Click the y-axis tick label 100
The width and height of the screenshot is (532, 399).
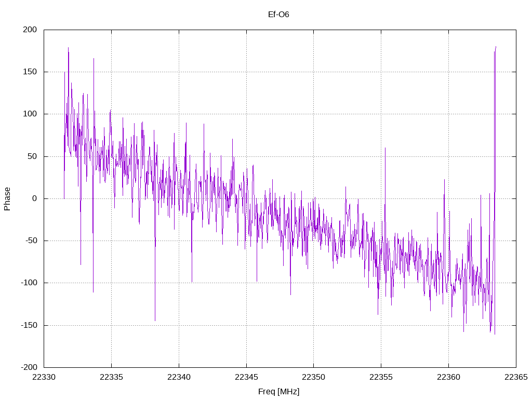[30, 114]
